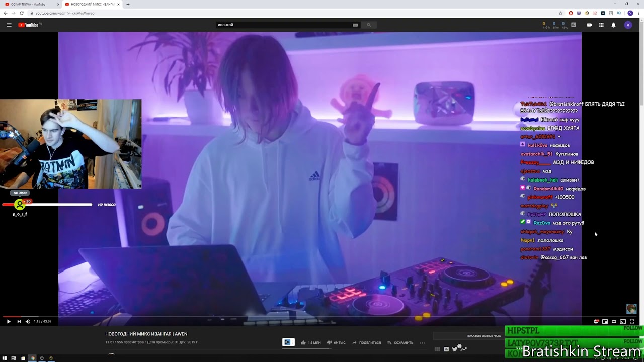Open the notifications bell
The width and height of the screenshot is (644, 362).
(613, 25)
